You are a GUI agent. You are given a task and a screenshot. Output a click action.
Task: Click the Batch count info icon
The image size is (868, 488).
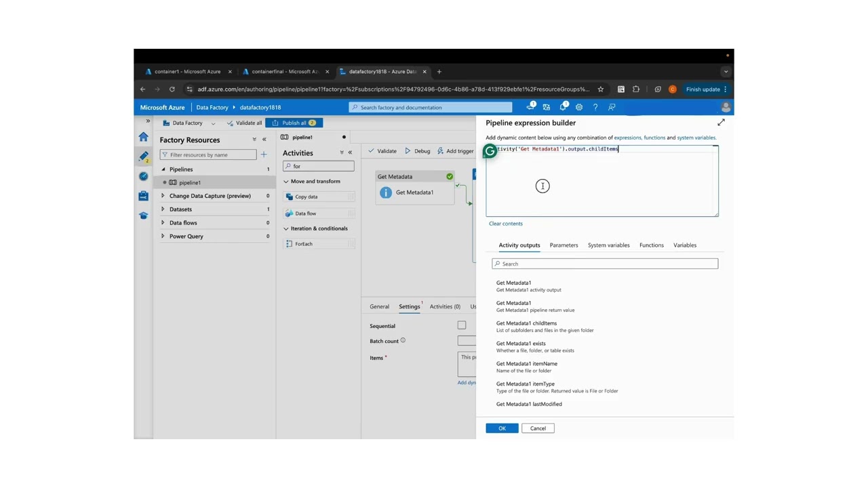(403, 340)
